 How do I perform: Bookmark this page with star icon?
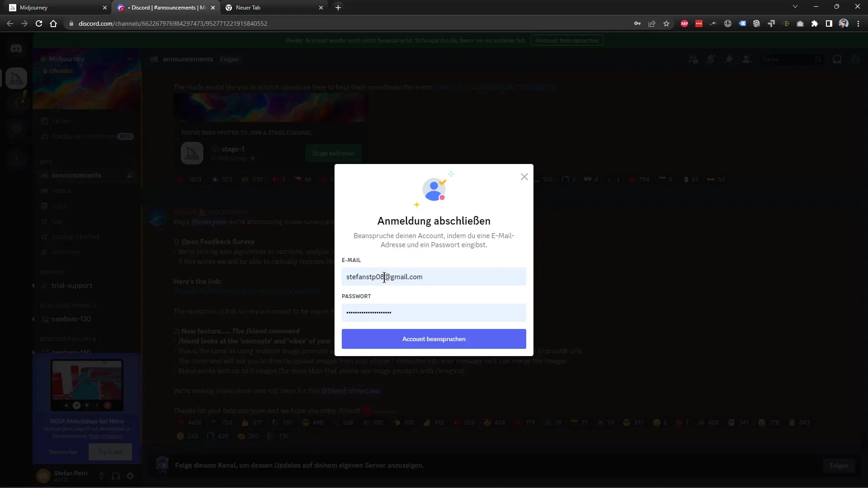click(666, 23)
